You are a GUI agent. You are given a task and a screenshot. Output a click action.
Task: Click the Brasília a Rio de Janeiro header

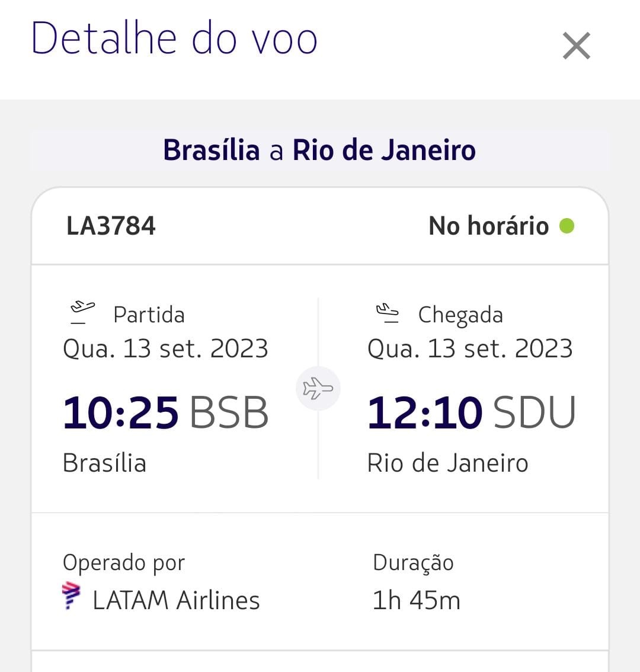(x=319, y=150)
